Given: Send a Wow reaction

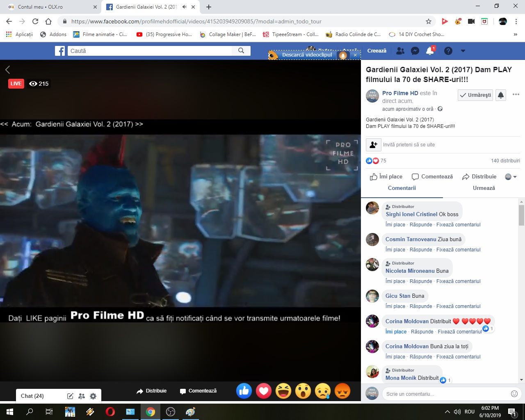Looking at the screenshot, I should [303, 391].
